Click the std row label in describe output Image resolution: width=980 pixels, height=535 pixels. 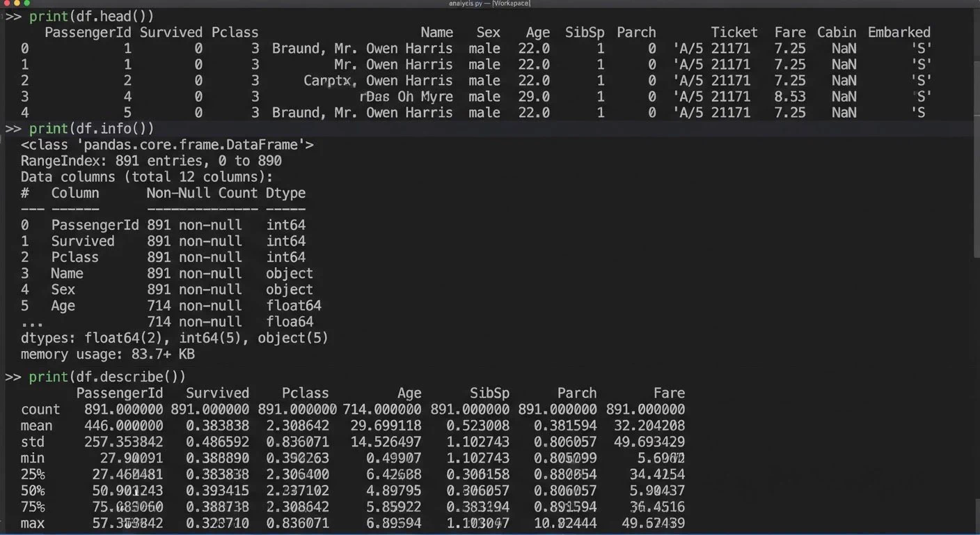click(x=33, y=442)
